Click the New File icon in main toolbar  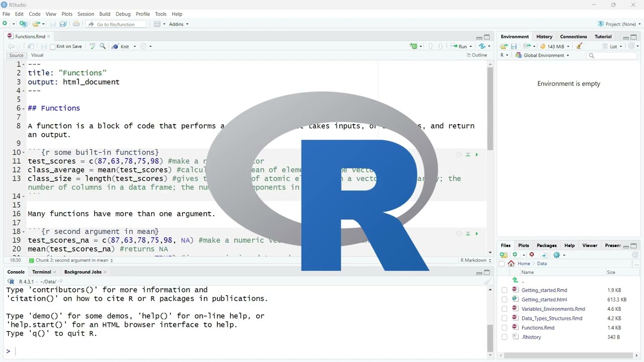coord(5,24)
